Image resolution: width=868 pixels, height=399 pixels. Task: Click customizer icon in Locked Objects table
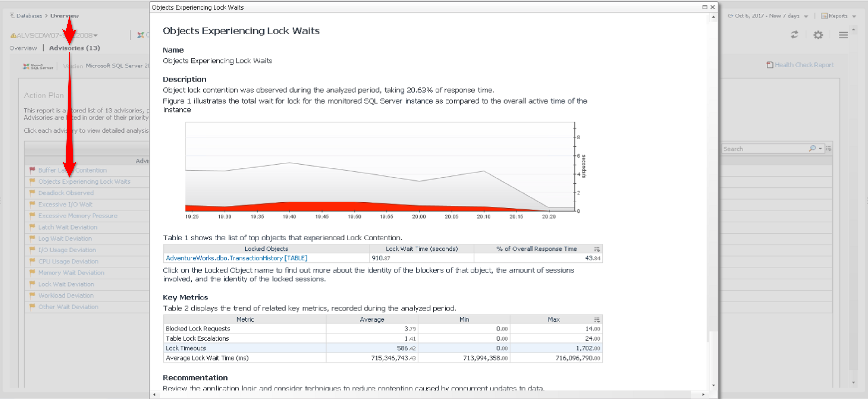click(597, 249)
